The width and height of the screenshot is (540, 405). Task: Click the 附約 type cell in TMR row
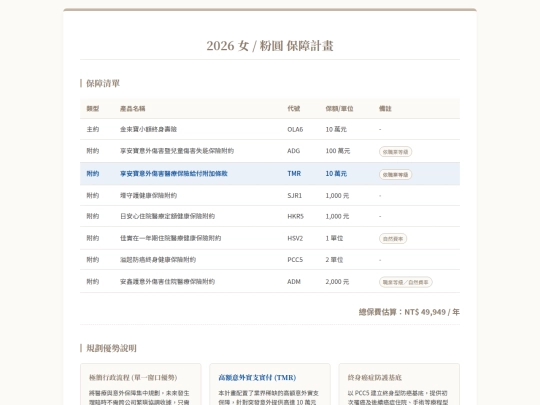(93, 174)
